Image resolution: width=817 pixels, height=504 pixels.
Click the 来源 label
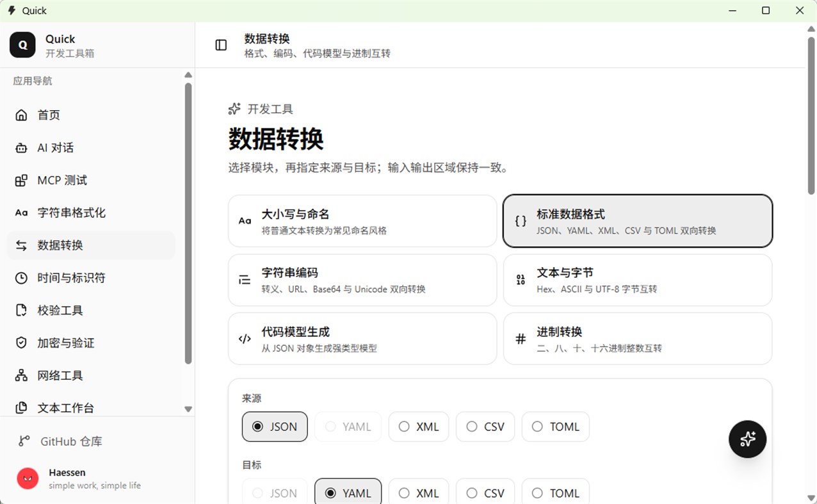coord(252,398)
